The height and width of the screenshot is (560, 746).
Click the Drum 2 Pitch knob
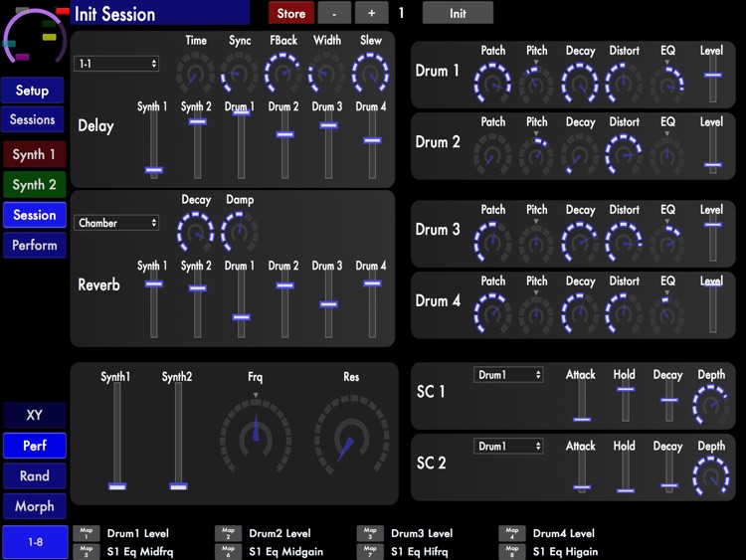[536, 155]
